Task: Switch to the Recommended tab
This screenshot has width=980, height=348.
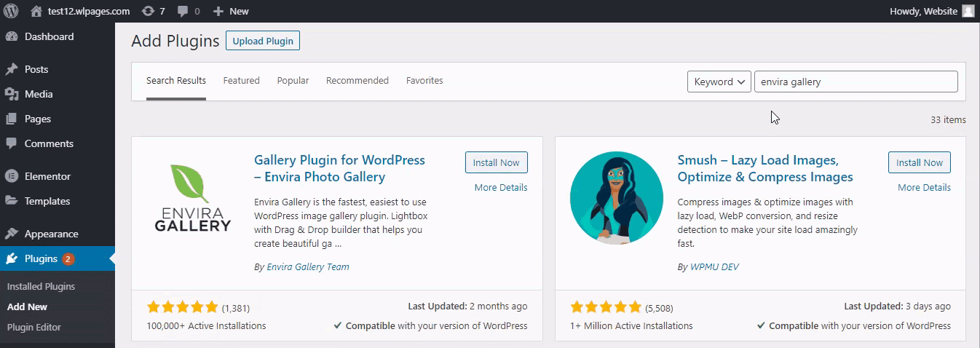Action: point(357,80)
